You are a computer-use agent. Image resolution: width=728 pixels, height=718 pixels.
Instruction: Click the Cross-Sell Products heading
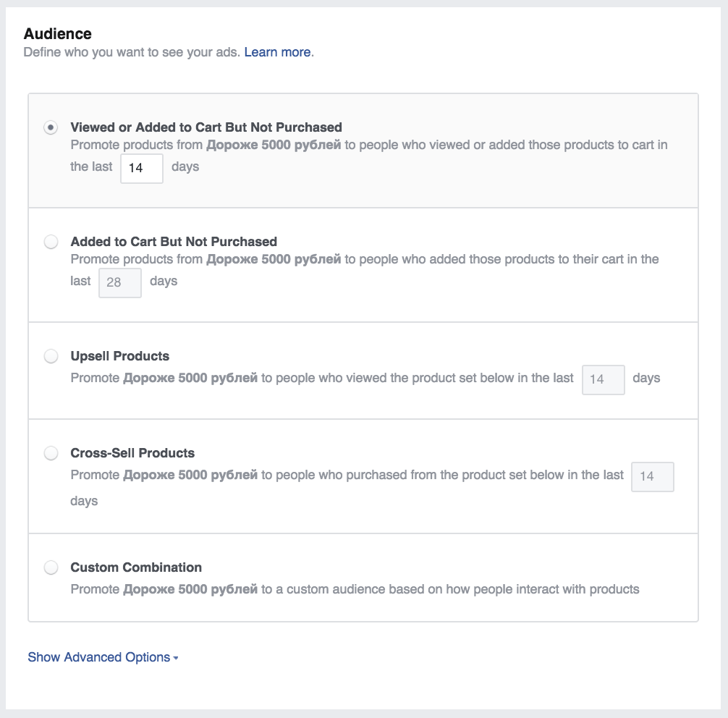coord(132,453)
